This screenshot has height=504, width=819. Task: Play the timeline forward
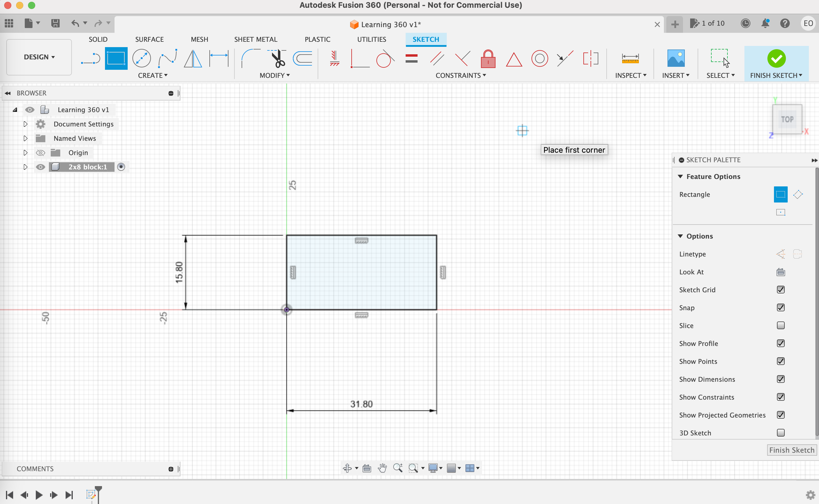[x=39, y=495]
